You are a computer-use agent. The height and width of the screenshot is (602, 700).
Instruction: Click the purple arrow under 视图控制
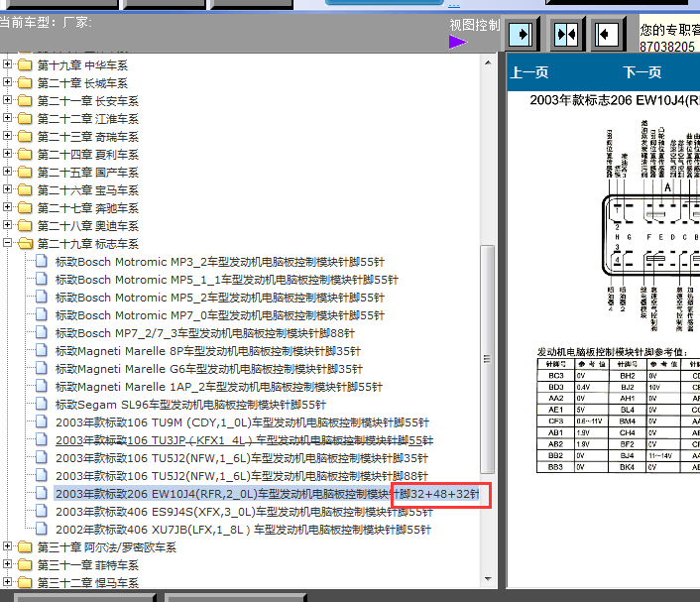tap(458, 43)
